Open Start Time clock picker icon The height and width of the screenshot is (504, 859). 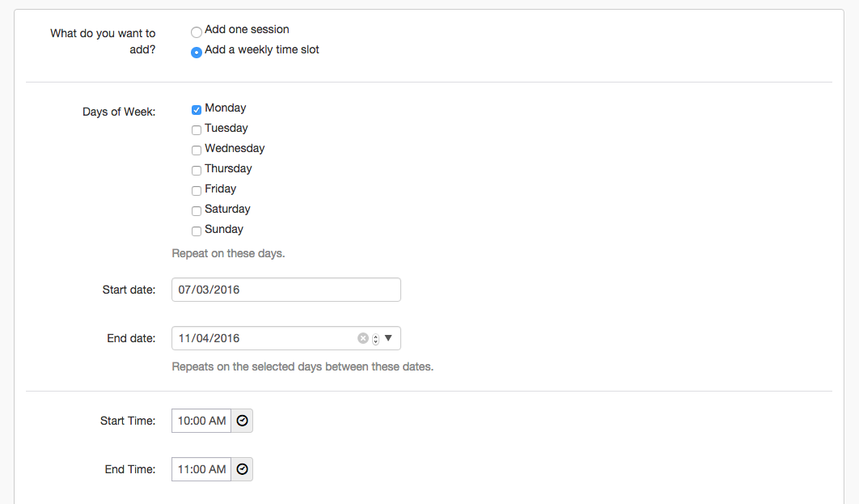click(242, 421)
